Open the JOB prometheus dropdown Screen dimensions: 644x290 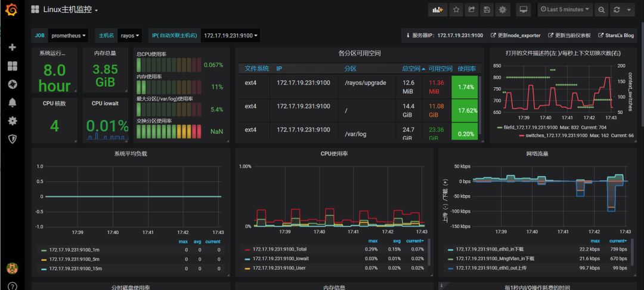[69, 36]
